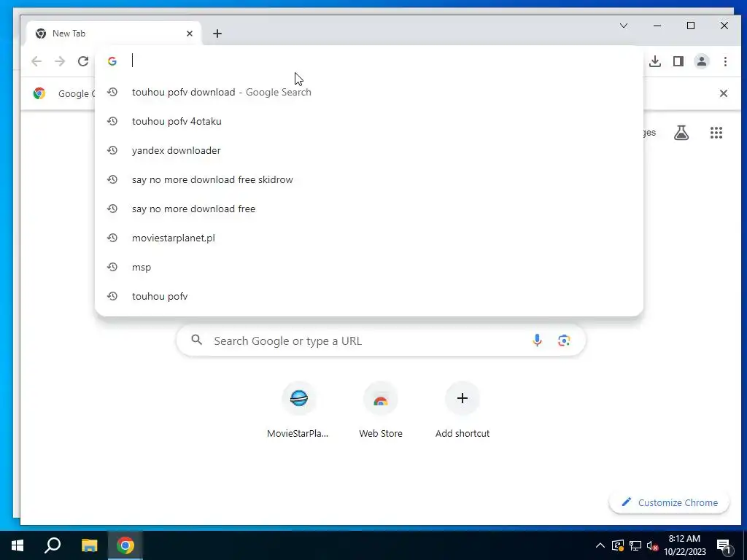
Task: Click the security update tray icon
Action: pyautogui.click(x=618, y=545)
